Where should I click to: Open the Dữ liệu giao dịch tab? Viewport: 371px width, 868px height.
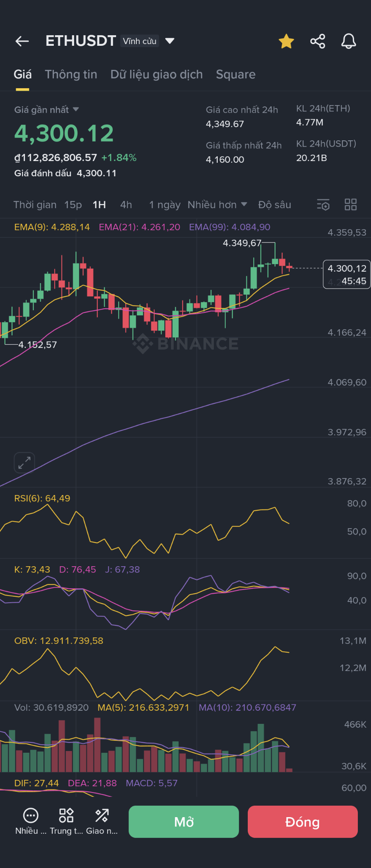[x=157, y=75]
